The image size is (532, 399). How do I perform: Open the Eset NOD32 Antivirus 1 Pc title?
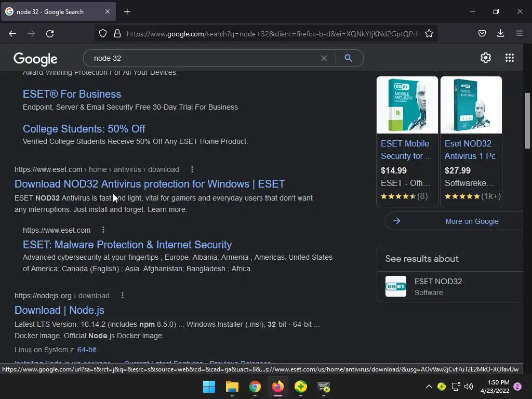(x=470, y=150)
